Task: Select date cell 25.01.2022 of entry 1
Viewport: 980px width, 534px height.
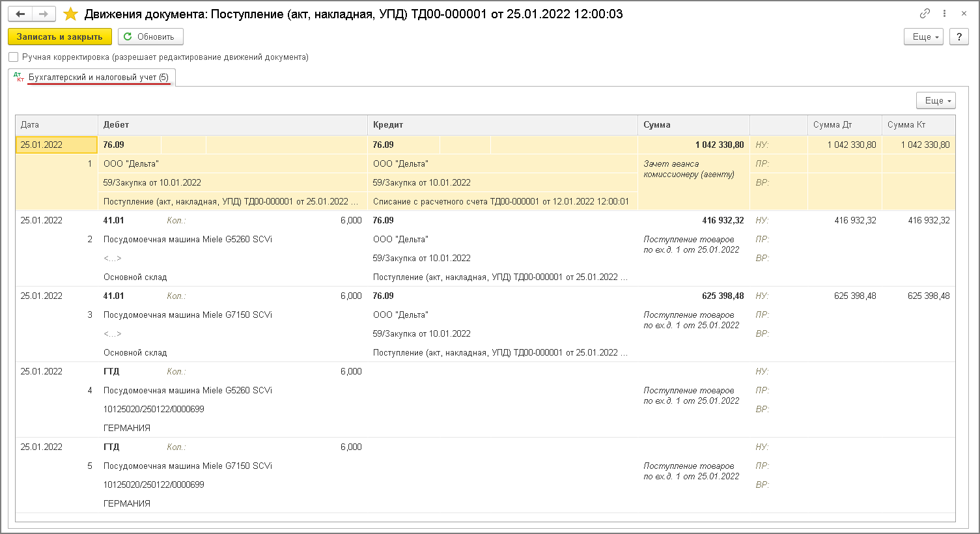Action: [x=57, y=145]
